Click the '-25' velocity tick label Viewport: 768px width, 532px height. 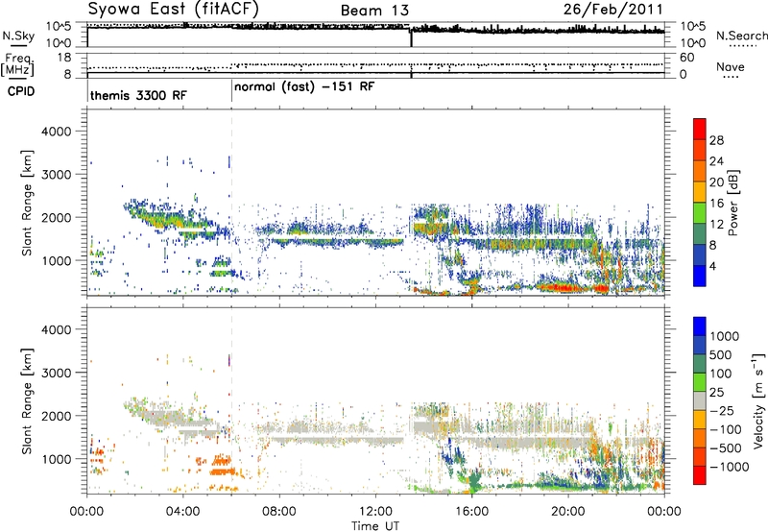pyautogui.click(x=722, y=410)
